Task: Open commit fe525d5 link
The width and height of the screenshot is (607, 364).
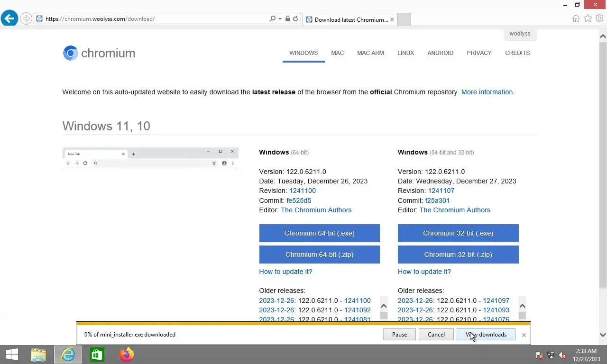Action: point(299,200)
